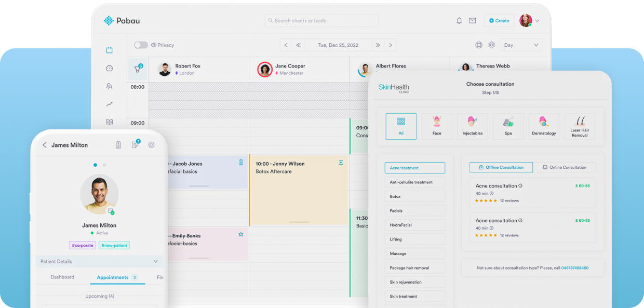644x308 pixels.
Task: Click the Create button
Action: pos(499,21)
